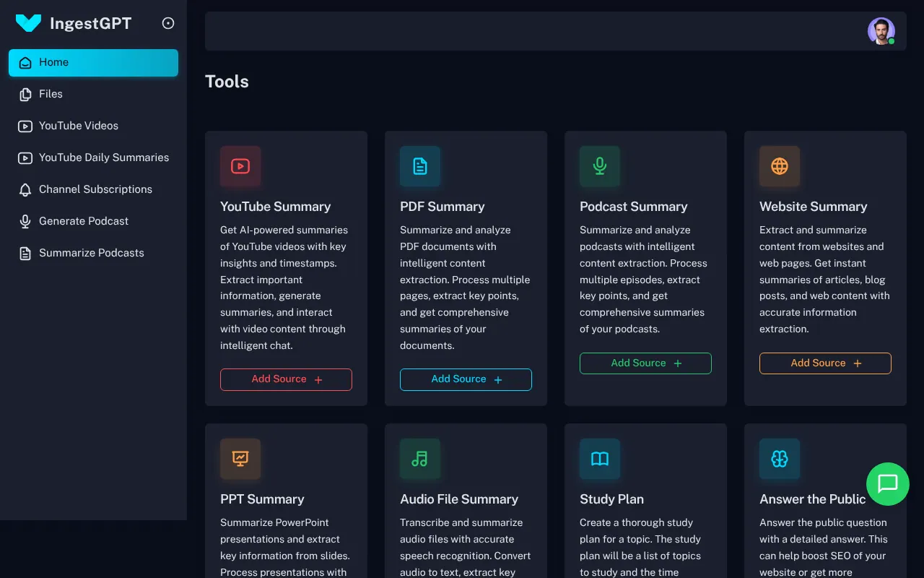924x578 pixels.
Task: Add Source for PDF Summary
Action: click(466, 379)
